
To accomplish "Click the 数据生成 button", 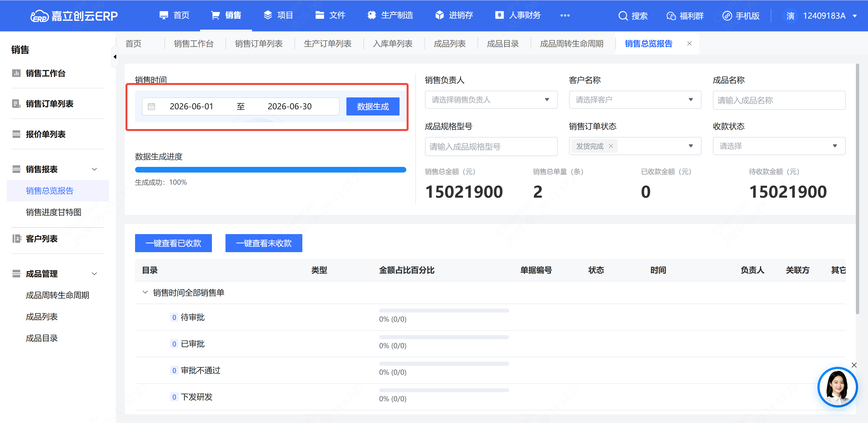I will click(x=373, y=106).
